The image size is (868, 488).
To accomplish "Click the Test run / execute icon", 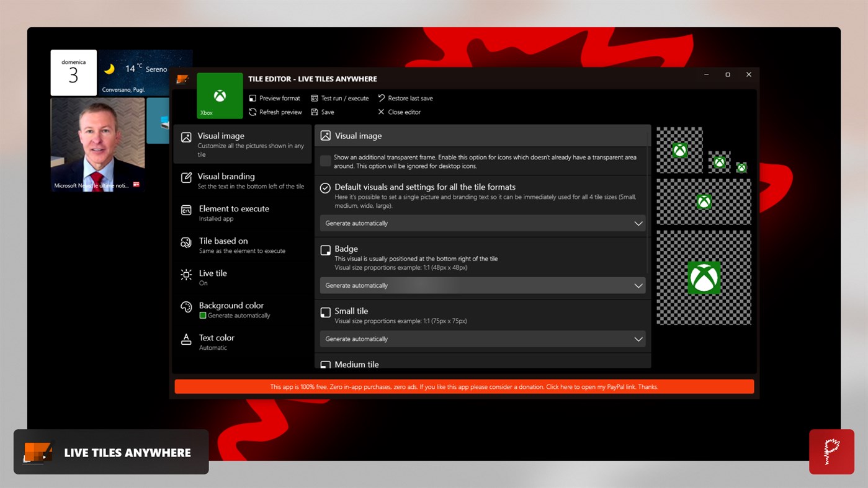I will (313, 98).
